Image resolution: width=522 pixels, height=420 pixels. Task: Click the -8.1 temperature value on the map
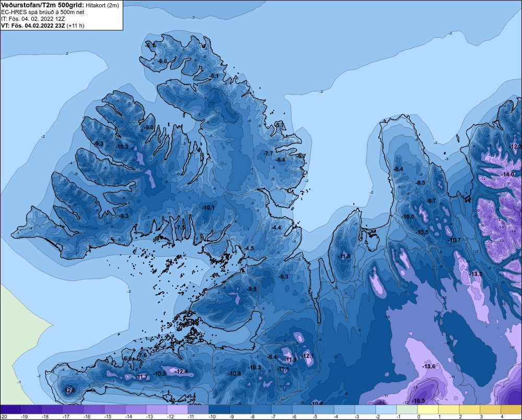pos(214,76)
